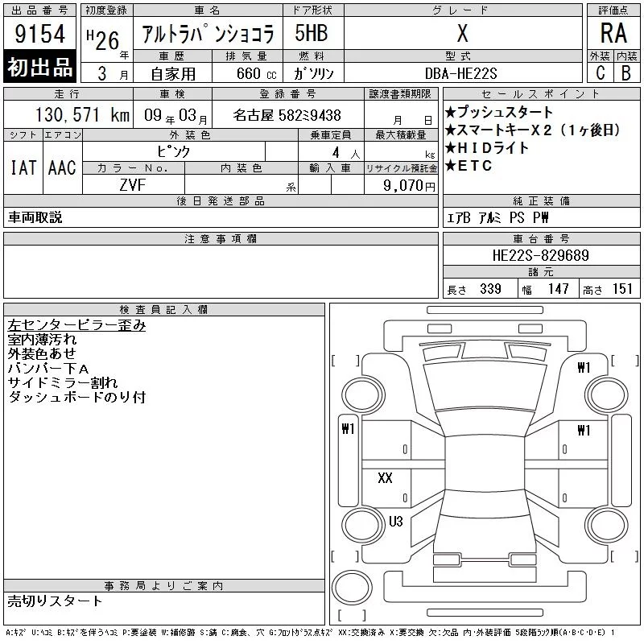The image size is (644, 644).
Task: Click damage code legend at bottom
Action: pyautogui.click(x=310, y=633)
